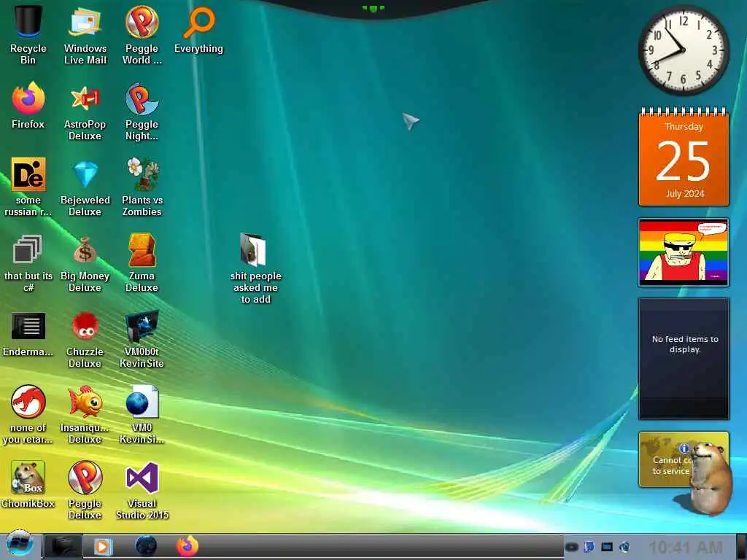Viewport: 747px width, 560px height.
Task: Open the Recycle Bin desktop icon
Action: point(28,34)
